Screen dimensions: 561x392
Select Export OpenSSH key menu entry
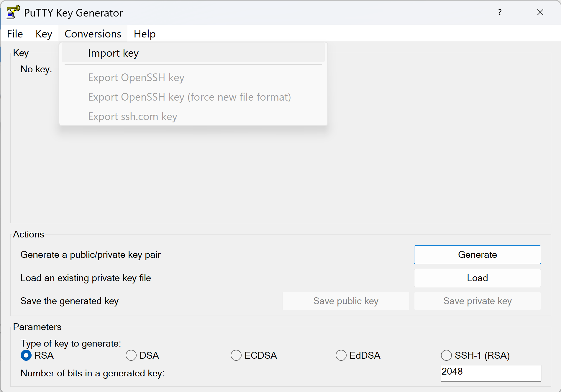136,78
